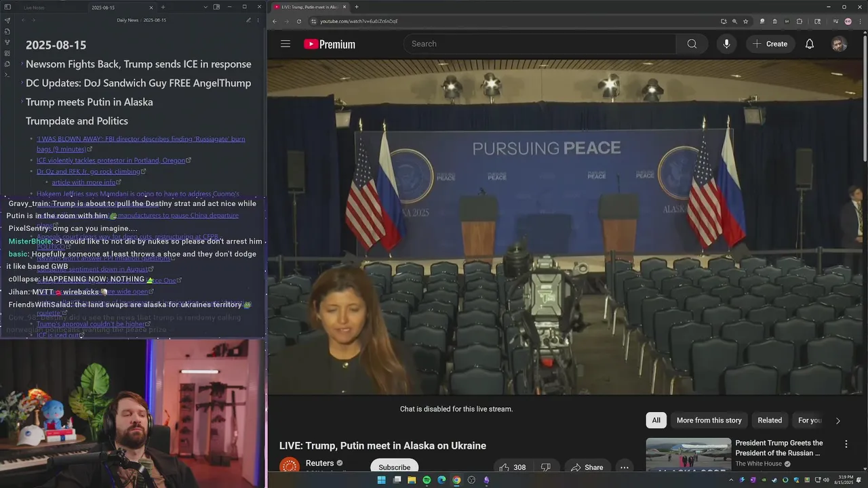Open article with more info link
Viewport: 868px width, 488px height.
pos(87,182)
